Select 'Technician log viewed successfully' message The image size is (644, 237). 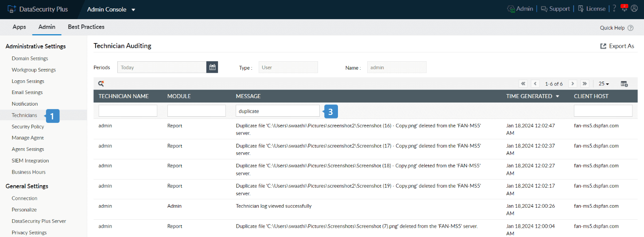[274, 206]
